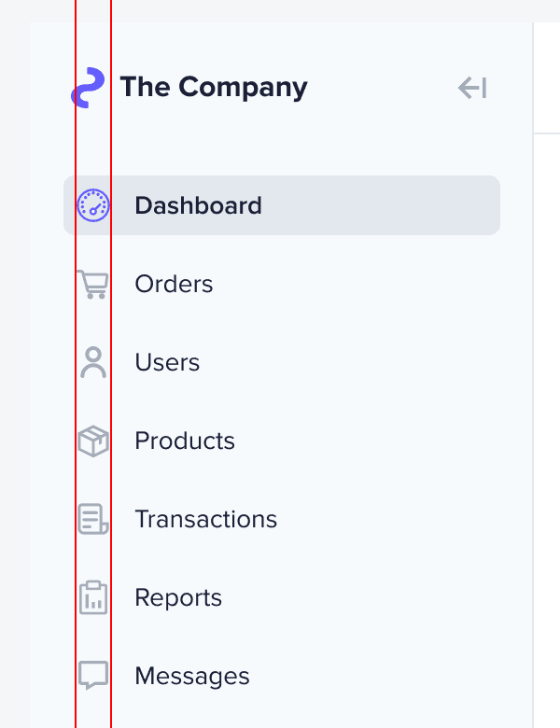This screenshot has width=560, height=728.
Task: Open the Transactions page
Action: (206, 519)
